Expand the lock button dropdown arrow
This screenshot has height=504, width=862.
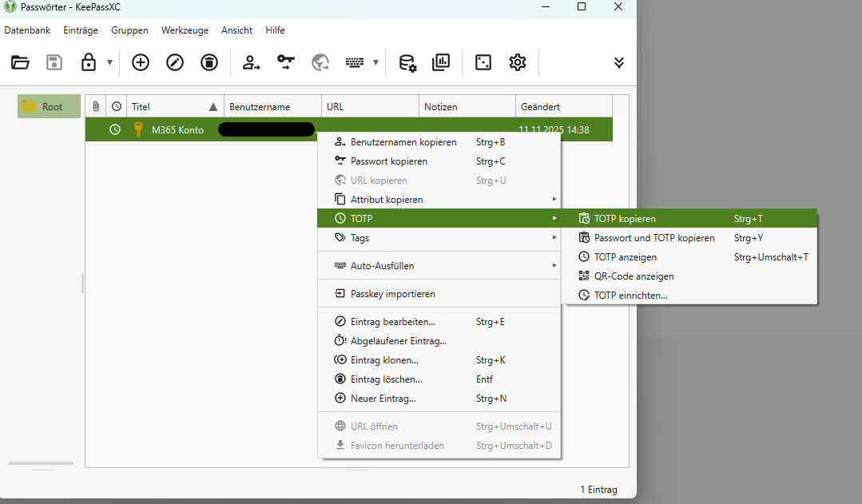click(x=109, y=62)
